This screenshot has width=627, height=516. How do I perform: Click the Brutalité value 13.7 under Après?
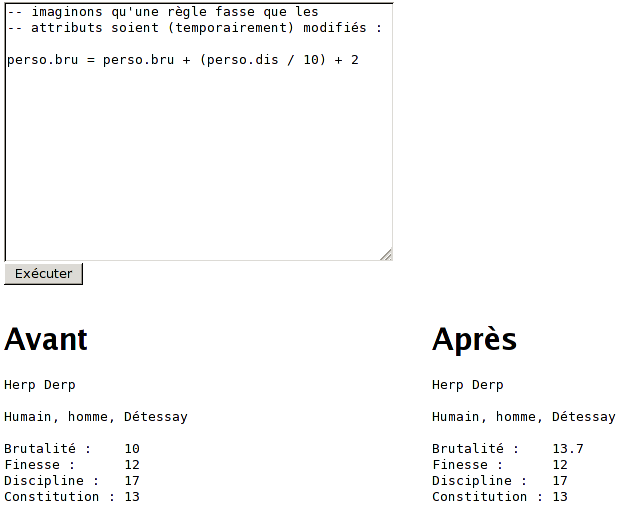[568, 449]
